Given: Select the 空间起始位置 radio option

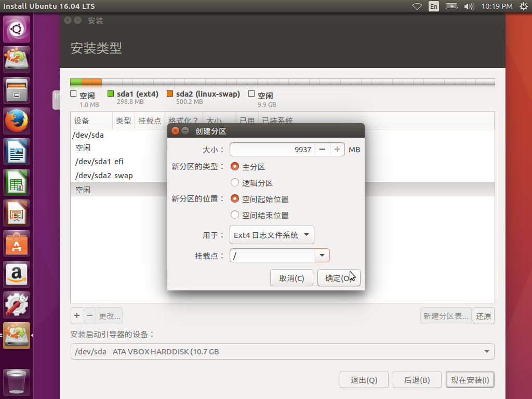Looking at the screenshot, I should coord(235,198).
